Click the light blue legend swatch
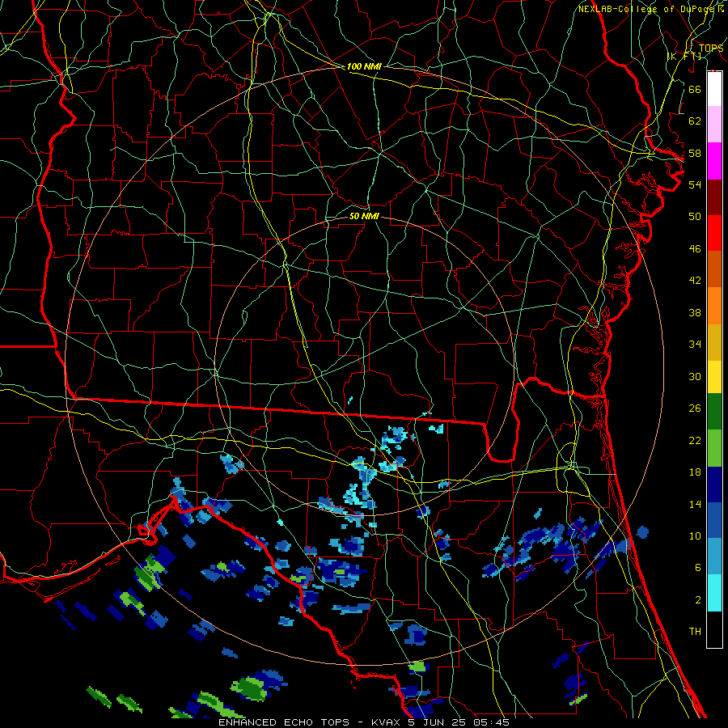The height and width of the screenshot is (728, 728). 714,557
